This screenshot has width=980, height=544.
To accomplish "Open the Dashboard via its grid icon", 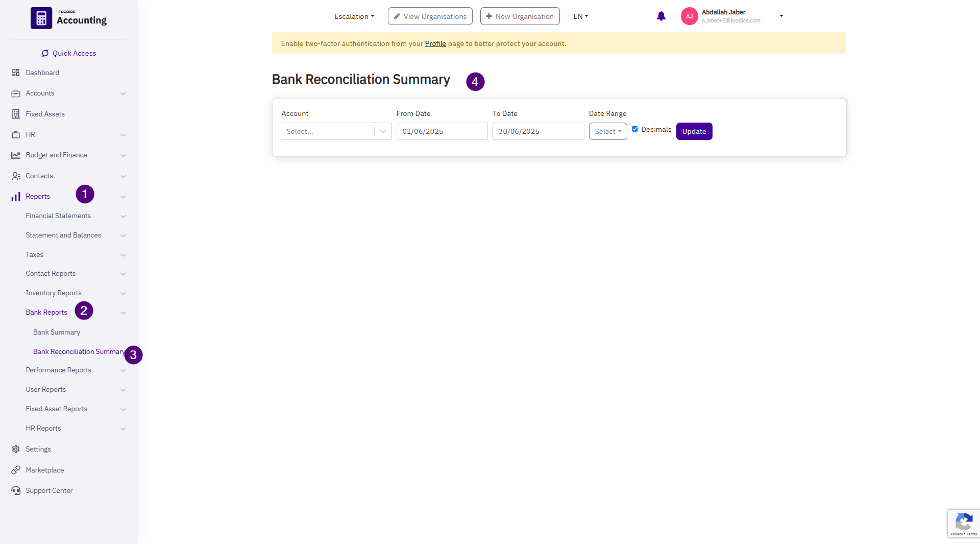I will coord(16,73).
